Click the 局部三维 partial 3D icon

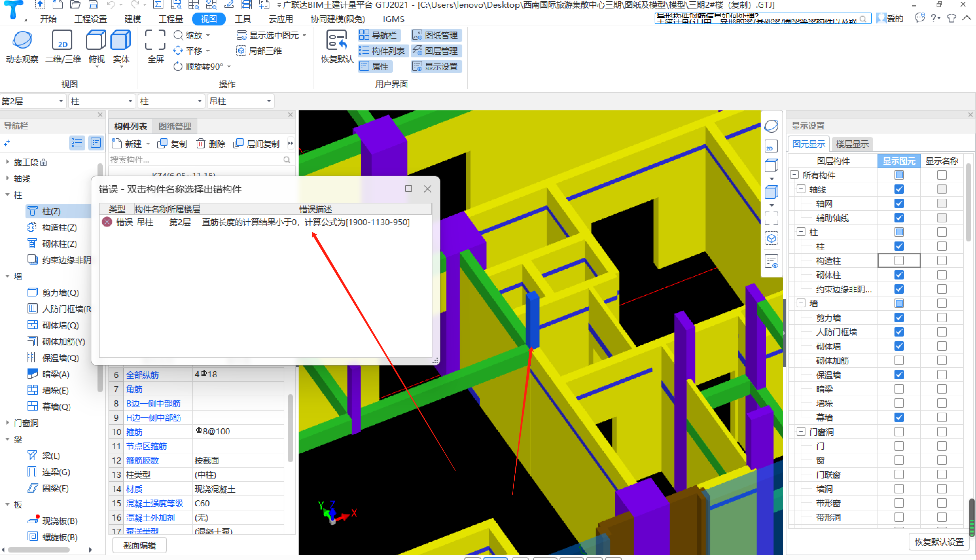[241, 51]
